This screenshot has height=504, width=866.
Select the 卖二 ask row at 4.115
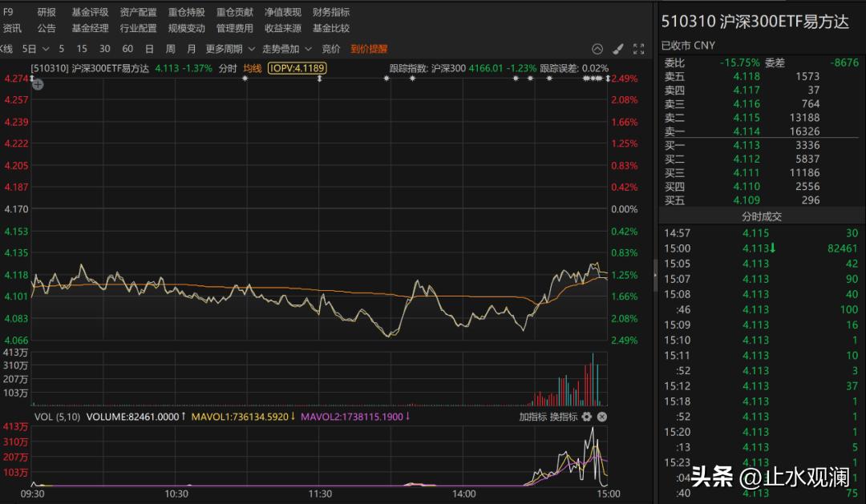(762, 118)
